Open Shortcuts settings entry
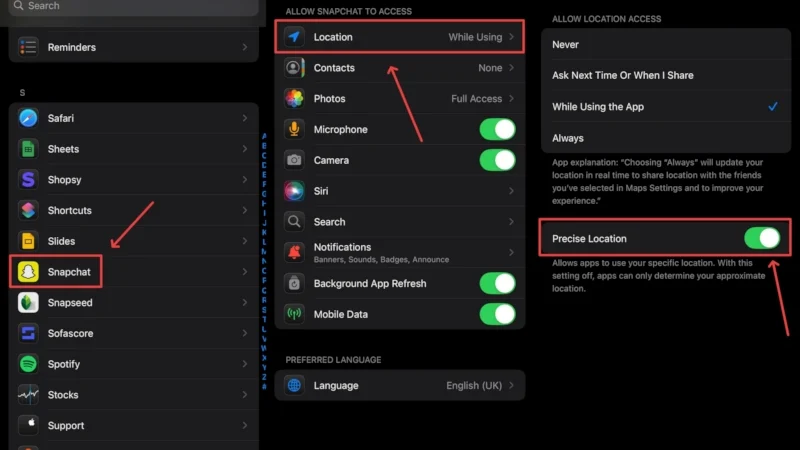This screenshot has width=800, height=450. pos(134,210)
